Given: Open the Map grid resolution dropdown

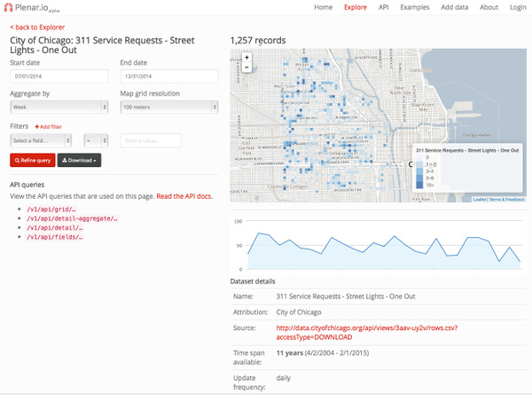Looking at the screenshot, I should [169, 107].
